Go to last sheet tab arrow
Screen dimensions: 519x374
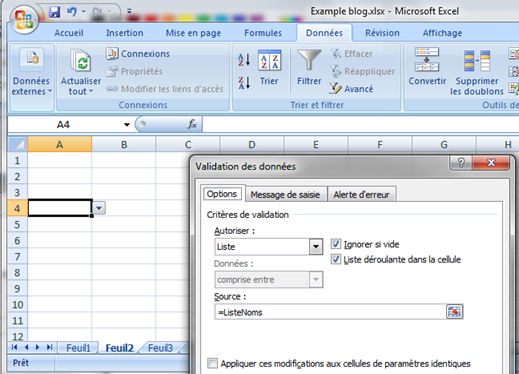click(x=49, y=347)
